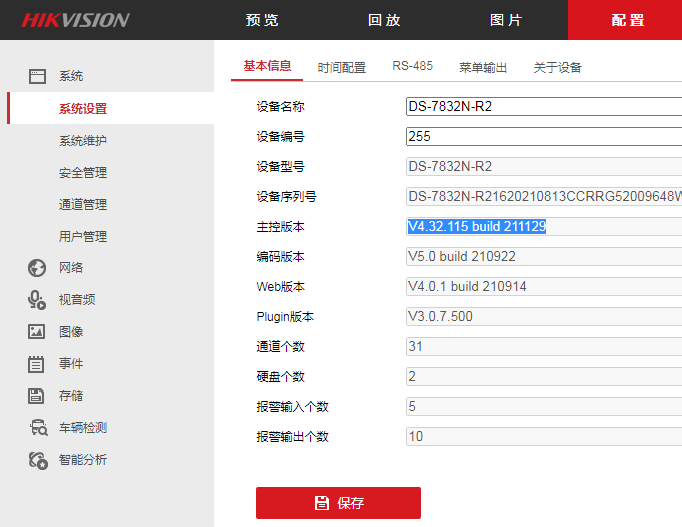Click the Web版本 label text
The height and width of the screenshot is (527, 682).
coord(281,287)
